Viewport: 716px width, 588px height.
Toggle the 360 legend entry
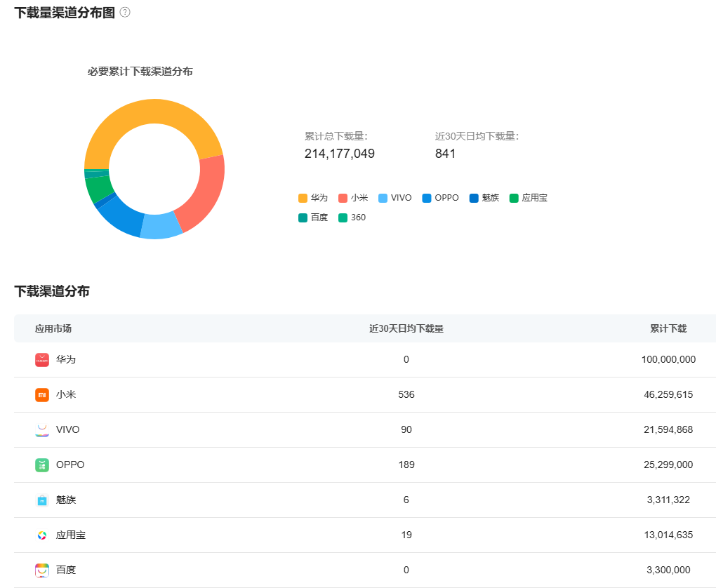point(352,218)
